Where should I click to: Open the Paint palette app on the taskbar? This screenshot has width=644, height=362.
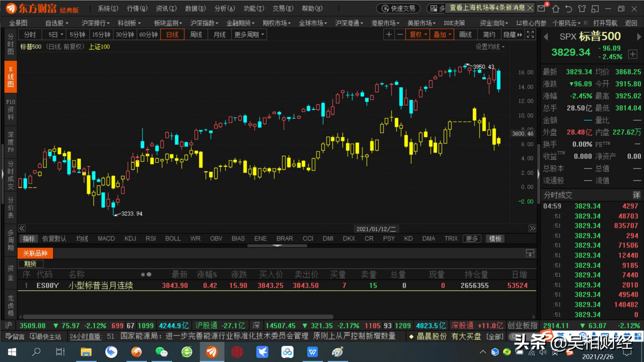[x=338, y=352]
